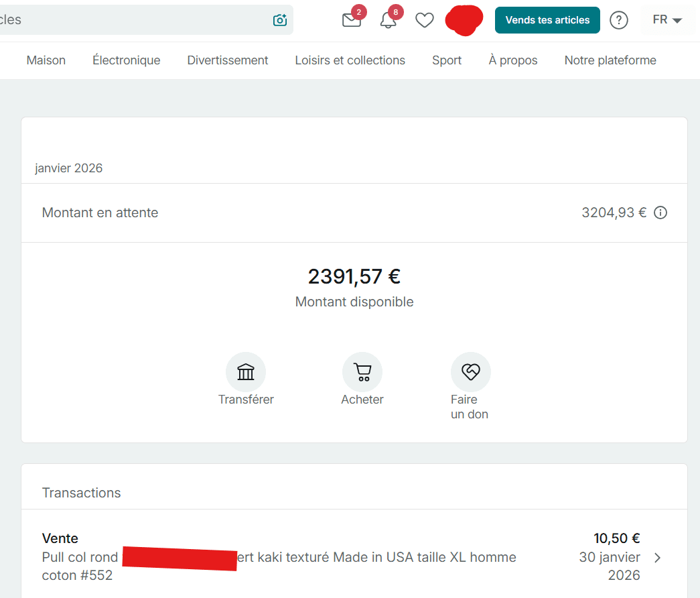
Task: Open Loisirs et collections category
Action: click(x=350, y=60)
